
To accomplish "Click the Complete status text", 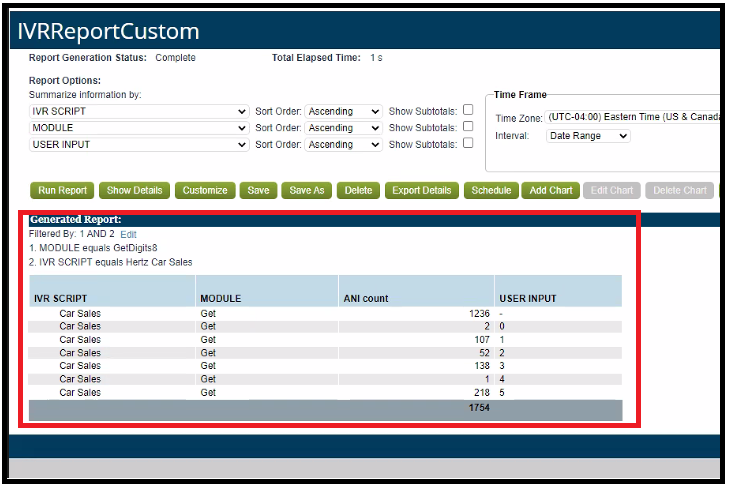I will (x=175, y=58).
